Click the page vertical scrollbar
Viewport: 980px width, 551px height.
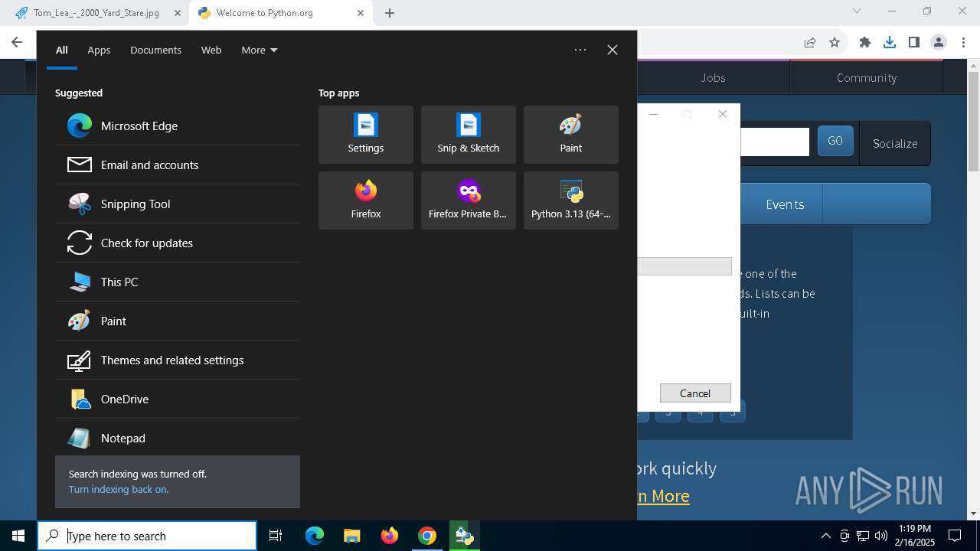pyautogui.click(x=974, y=122)
